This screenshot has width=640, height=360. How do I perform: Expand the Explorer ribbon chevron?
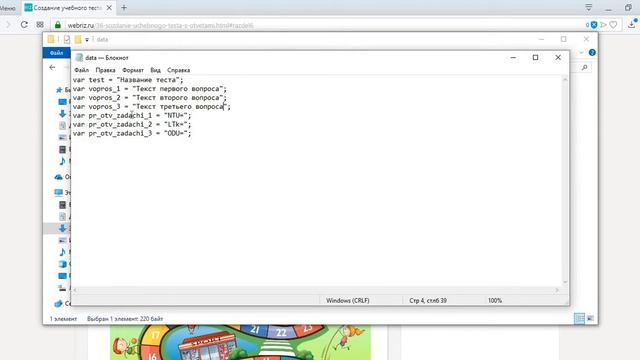(581, 53)
